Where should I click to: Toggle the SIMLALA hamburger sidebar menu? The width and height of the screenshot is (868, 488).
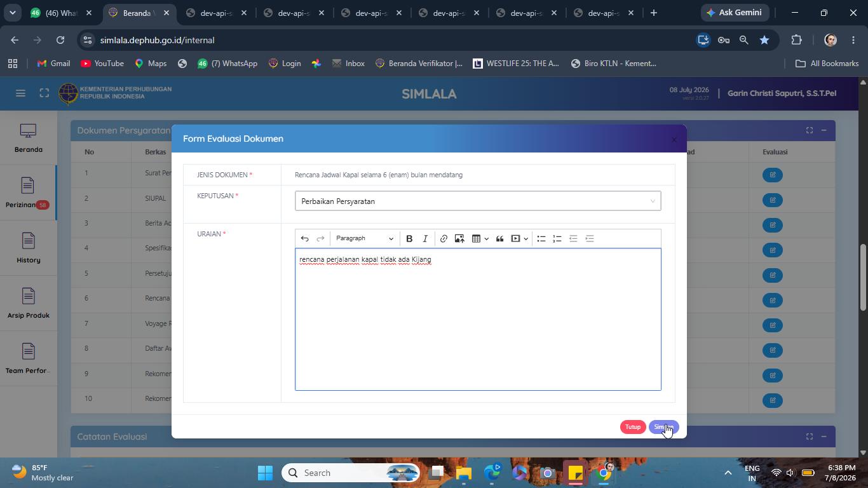coord(20,93)
